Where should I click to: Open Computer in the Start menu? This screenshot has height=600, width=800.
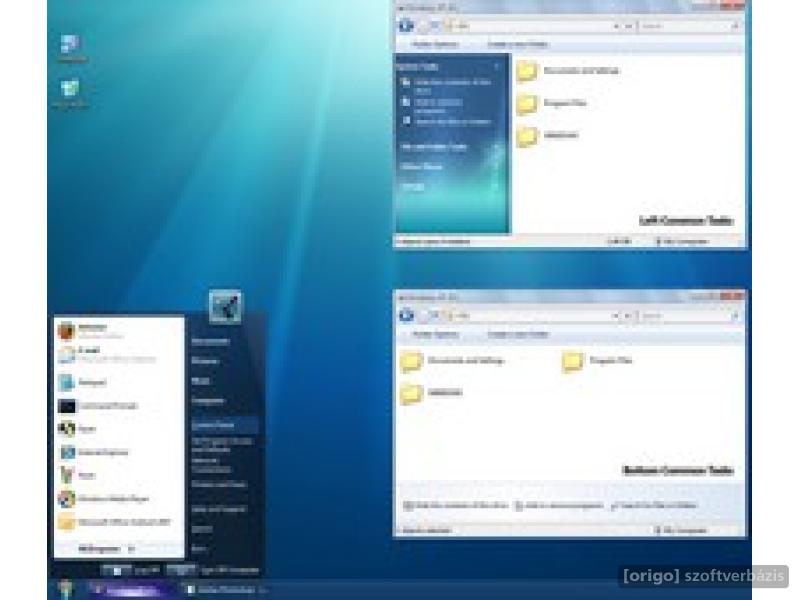pos(208,401)
